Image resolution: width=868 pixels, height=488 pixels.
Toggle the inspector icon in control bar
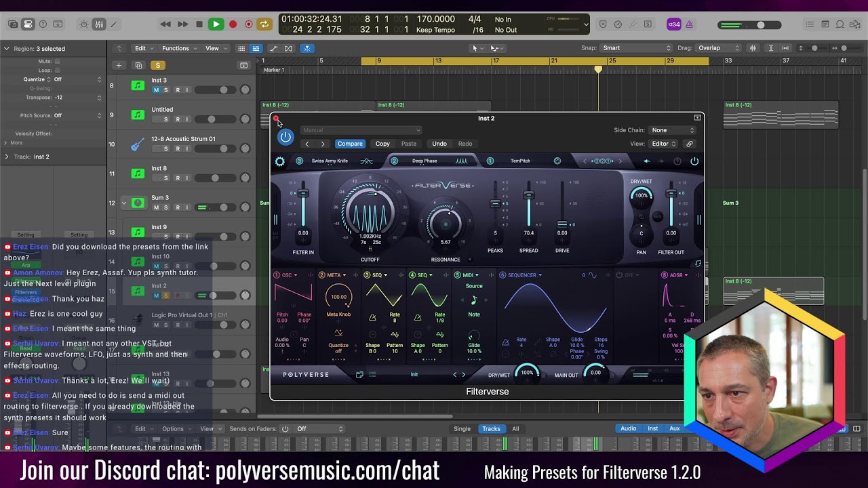[28, 24]
